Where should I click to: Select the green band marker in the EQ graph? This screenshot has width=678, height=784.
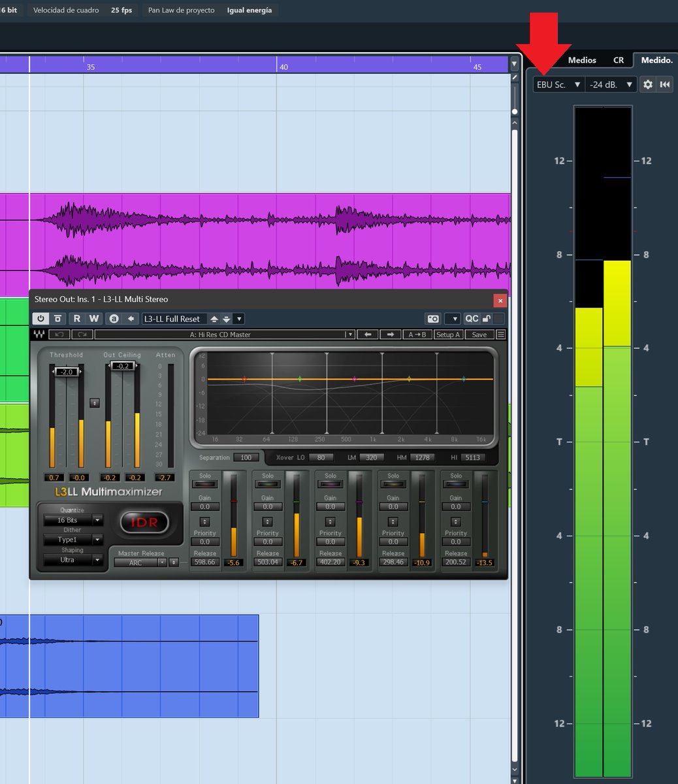coord(300,379)
